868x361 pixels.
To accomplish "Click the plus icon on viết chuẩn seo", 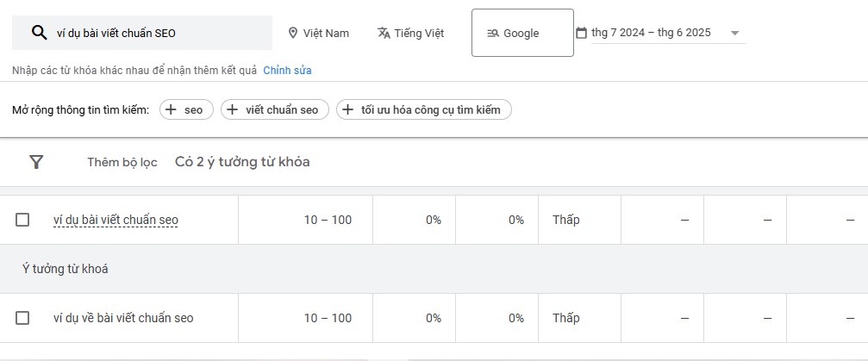I will tap(233, 109).
